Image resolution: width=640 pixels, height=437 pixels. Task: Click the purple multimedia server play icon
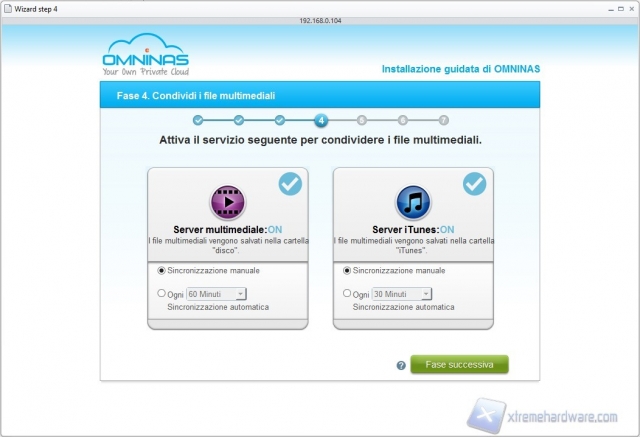[228, 202]
